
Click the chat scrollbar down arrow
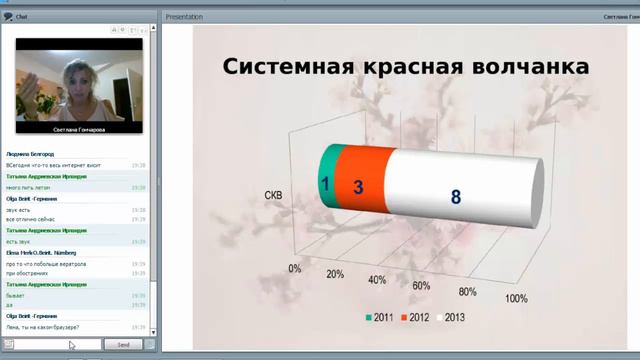click(153, 332)
